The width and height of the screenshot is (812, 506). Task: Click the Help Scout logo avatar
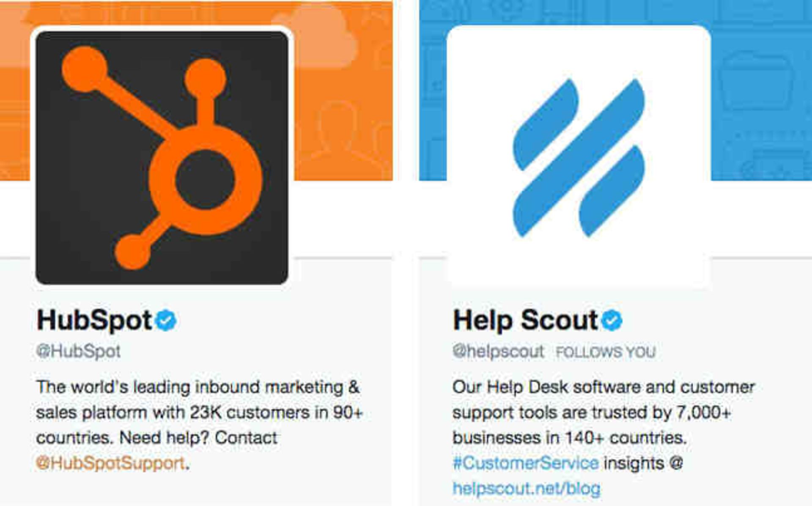[x=579, y=157]
